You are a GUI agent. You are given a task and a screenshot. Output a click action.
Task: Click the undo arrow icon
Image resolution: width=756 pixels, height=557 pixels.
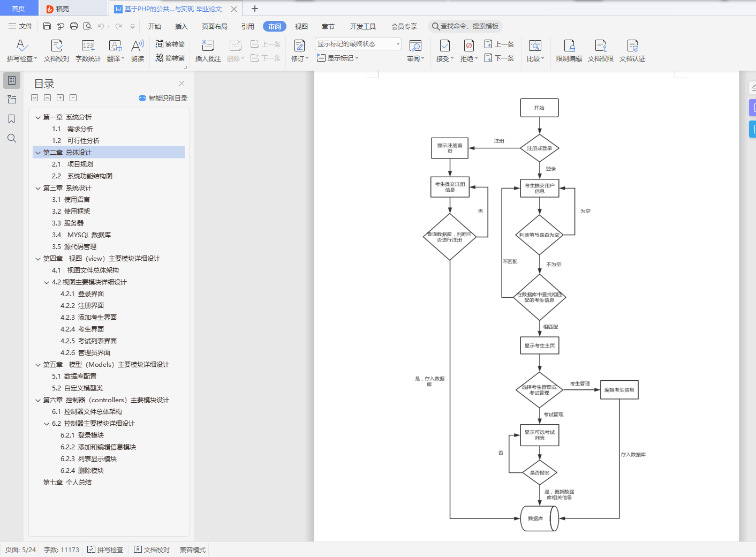coord(101,26)
